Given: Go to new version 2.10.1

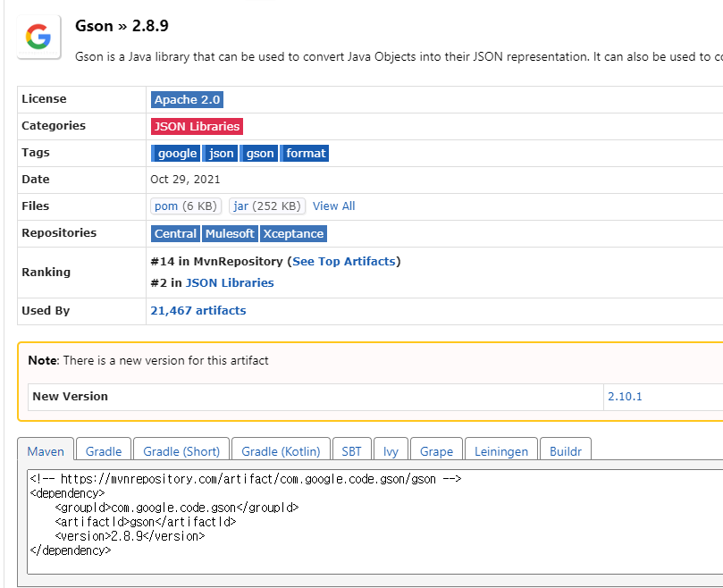Looking at the screenshot, I should pyautogui.click(x=625, y=397).
